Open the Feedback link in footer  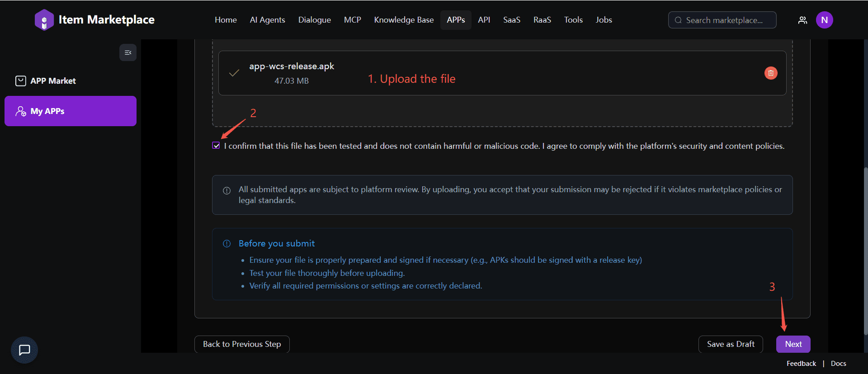(801, 364)
